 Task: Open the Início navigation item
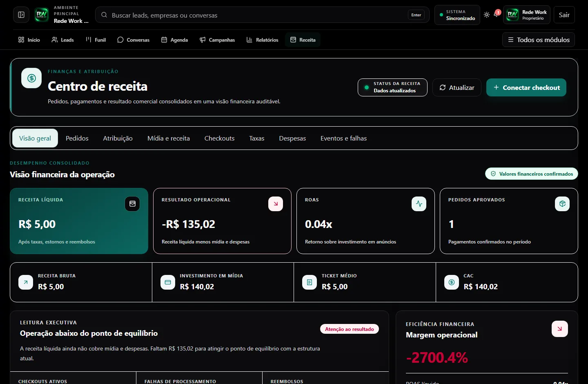click(29, 40)
